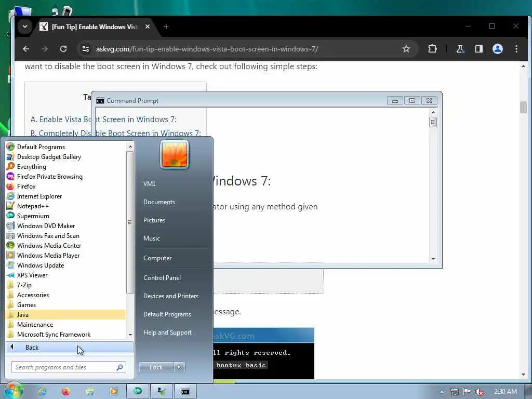Open Help and Support
The image size is (532, 399).
[168, 332]
